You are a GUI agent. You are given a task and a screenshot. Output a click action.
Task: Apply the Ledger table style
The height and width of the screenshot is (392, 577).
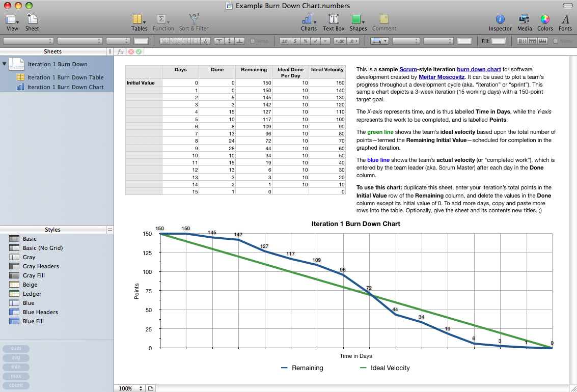coord(33,294)
